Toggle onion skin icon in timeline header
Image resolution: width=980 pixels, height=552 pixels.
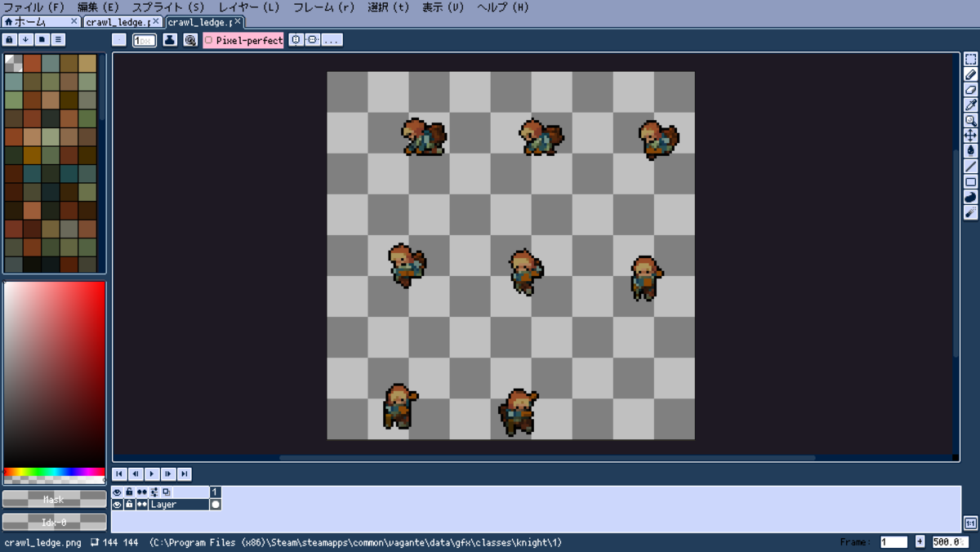(x=166, y=492)
